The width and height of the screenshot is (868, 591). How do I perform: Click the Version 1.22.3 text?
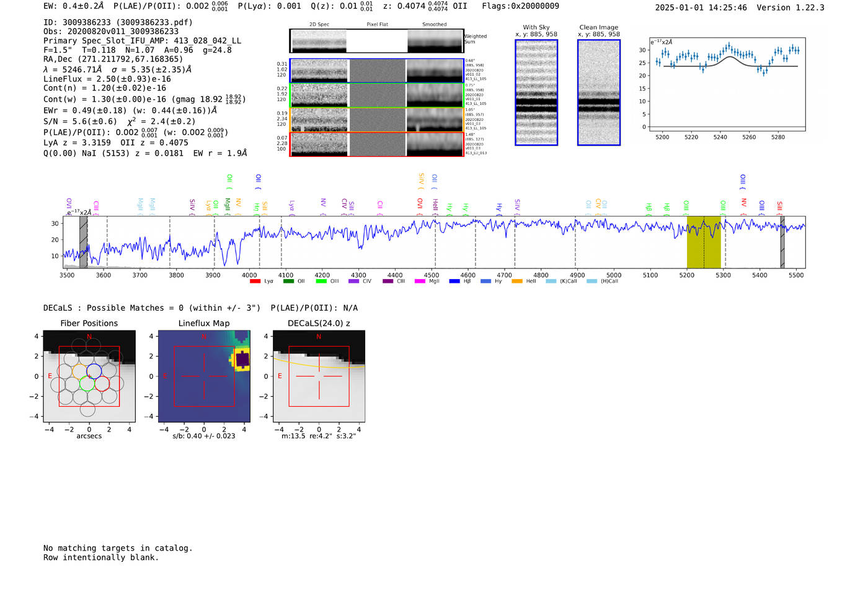pos(790,7)
